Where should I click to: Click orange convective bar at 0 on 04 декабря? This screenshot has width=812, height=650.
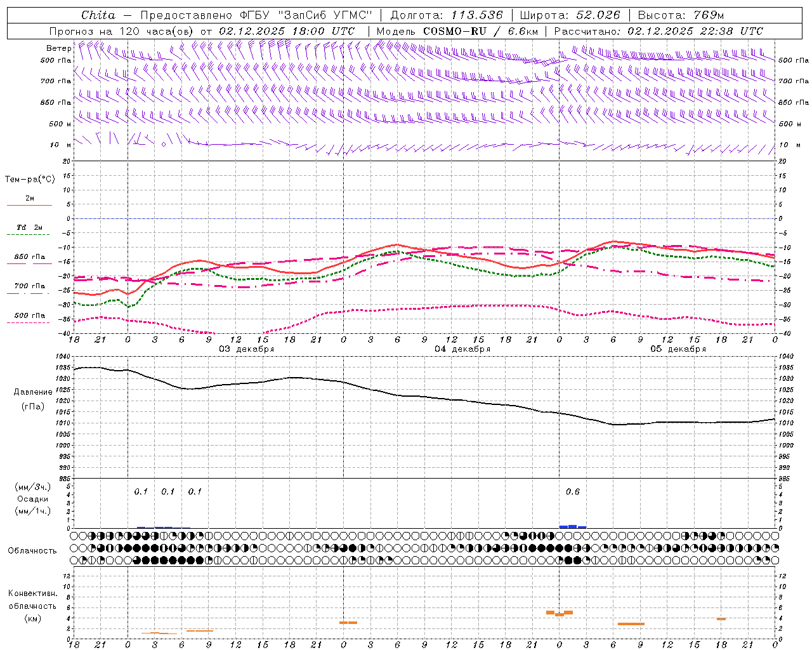348,623
